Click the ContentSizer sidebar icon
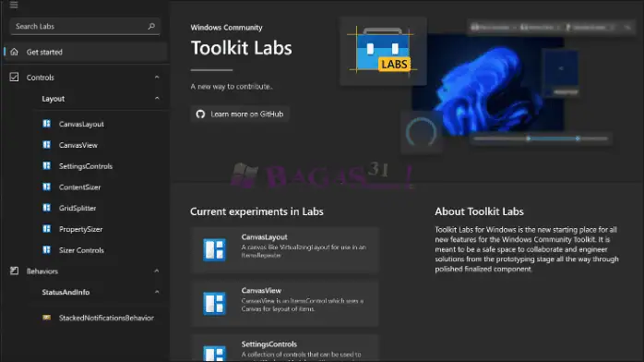 [47, 187]
